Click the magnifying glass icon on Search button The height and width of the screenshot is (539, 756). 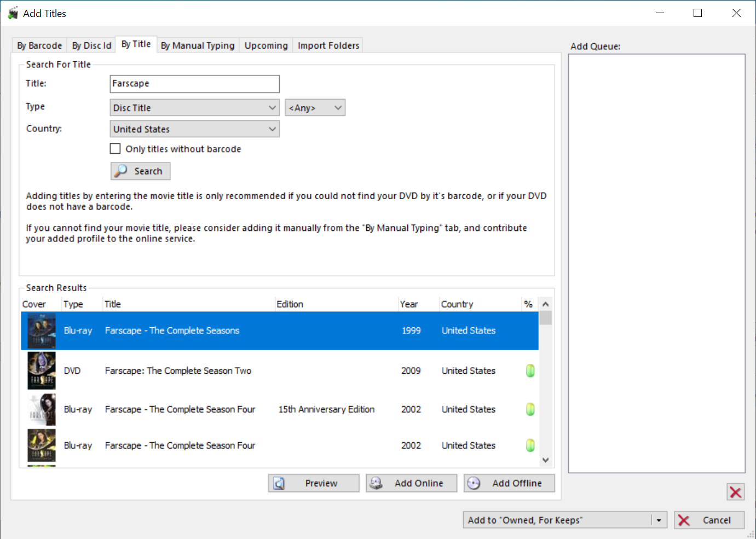[x=121, y=171]
